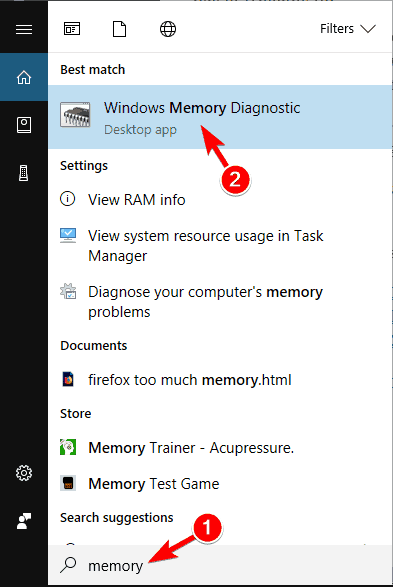The width and height of the screenshot is (393, 587).
Task: Click the firefox html file icon
Action: point(68,379)
